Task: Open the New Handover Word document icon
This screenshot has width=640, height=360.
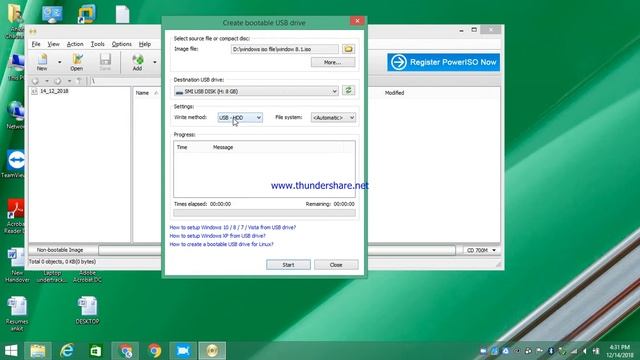Action: 17,265
